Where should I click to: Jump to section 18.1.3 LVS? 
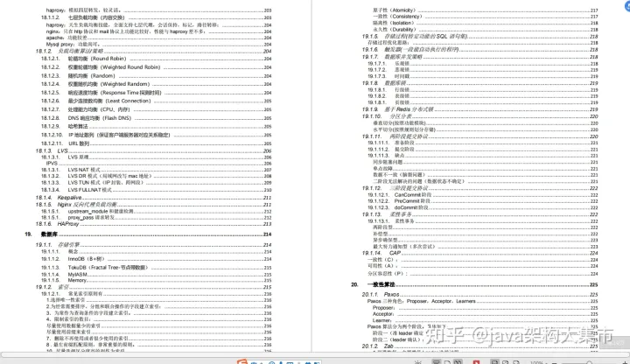153,150
